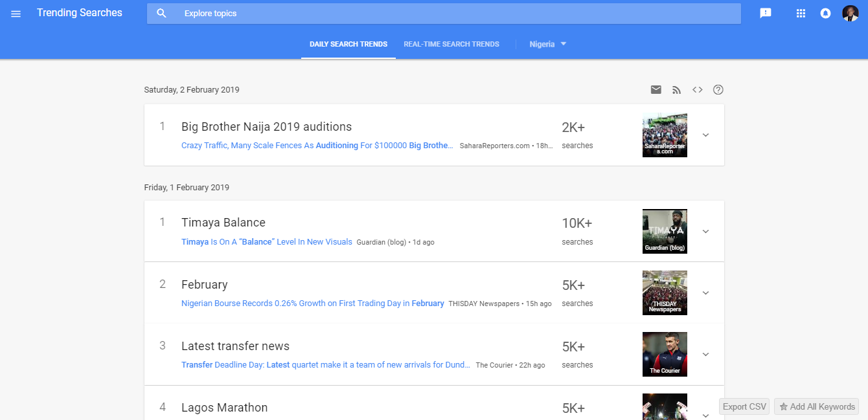This screenshot has width=868, height=420.
Task: Open the send feedback icon
Action: (766, 14)
